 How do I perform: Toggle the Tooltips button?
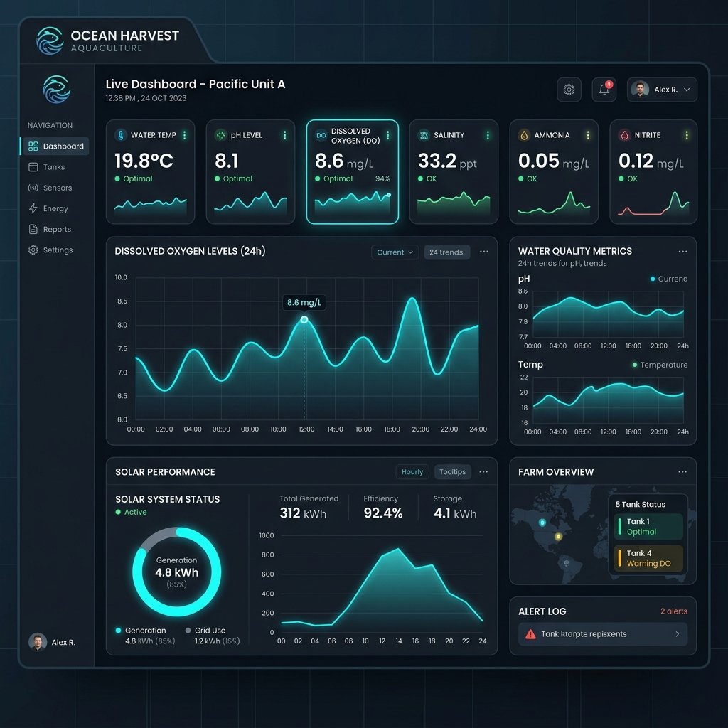click(x=453, y=472)
